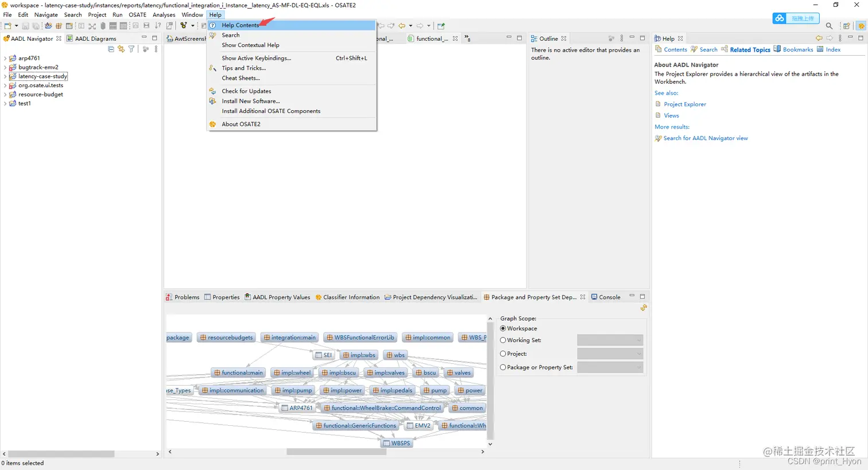The width and height of the screenshot is (868, 470).
Task: Switch to the Problems tab
Action: [x=183, y=297]
